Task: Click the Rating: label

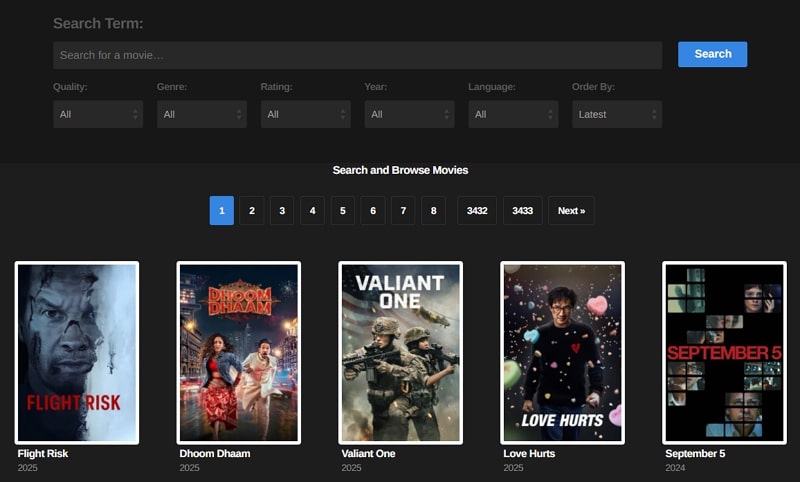Action: pyautogui.click(x=277, y=87)
